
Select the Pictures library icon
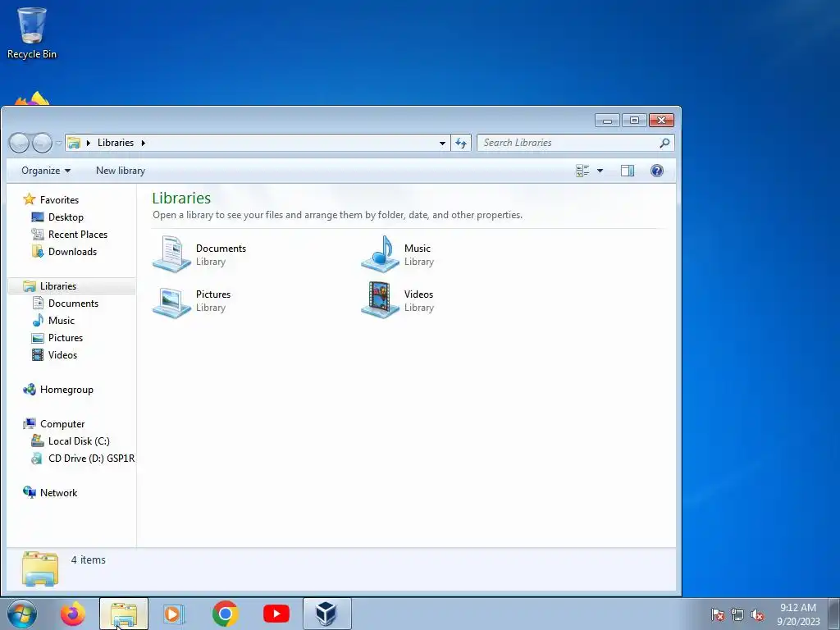pyautogui.click(x=171, y=301)
